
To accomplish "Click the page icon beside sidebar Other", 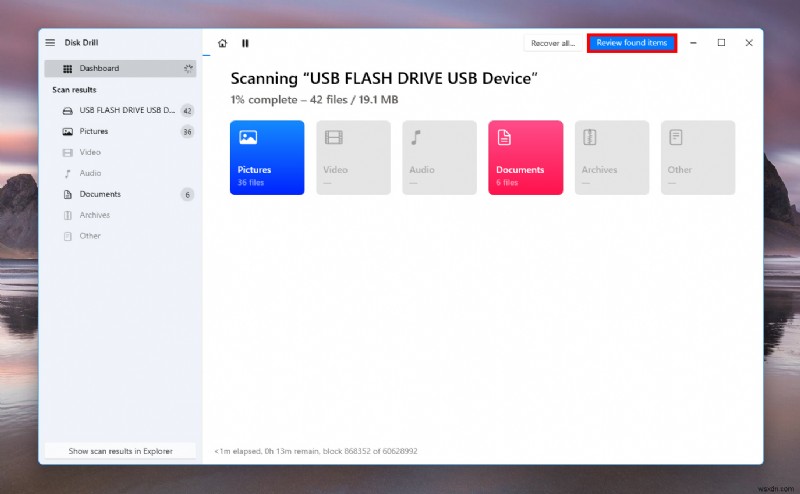I will coord(67,236).
